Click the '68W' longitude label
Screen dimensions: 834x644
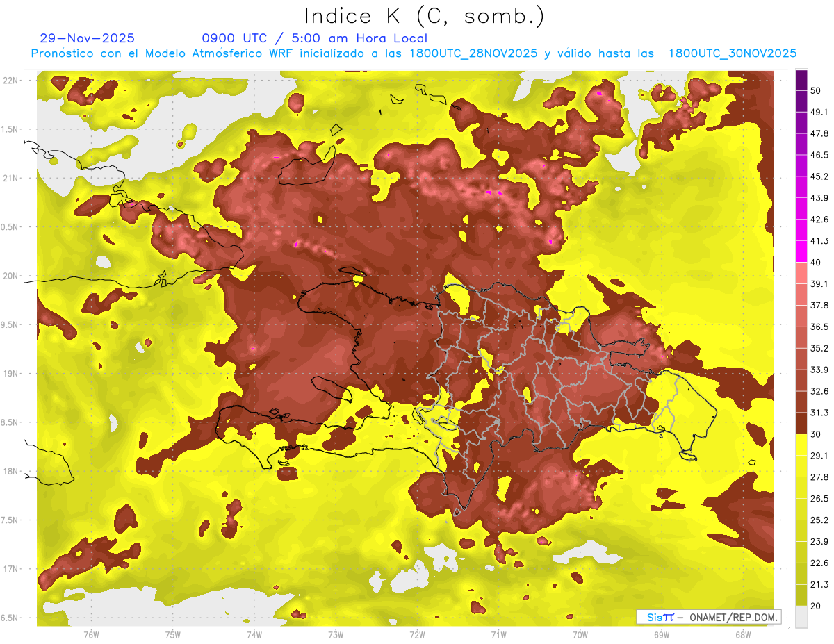[x=743, y=634]
